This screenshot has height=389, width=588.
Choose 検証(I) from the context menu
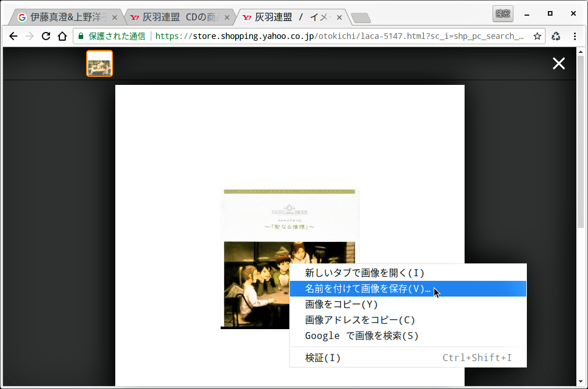[x=408, y=358]
